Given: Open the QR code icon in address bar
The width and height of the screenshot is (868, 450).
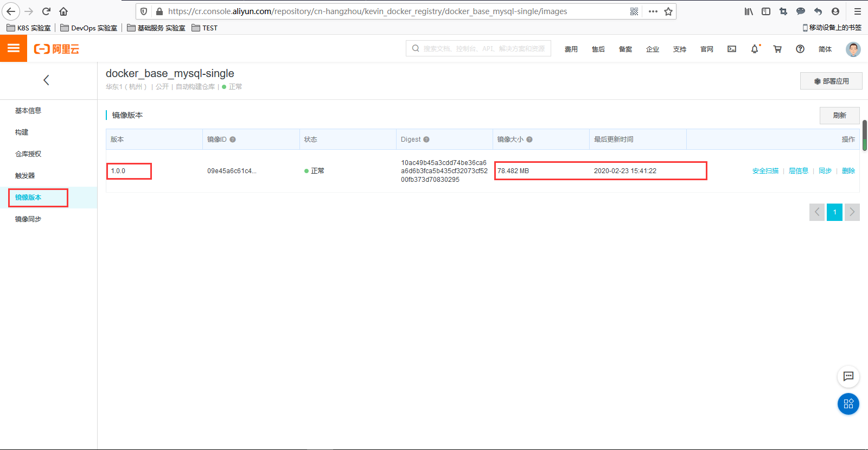Looking at the screenshot, I should point(634,11).
